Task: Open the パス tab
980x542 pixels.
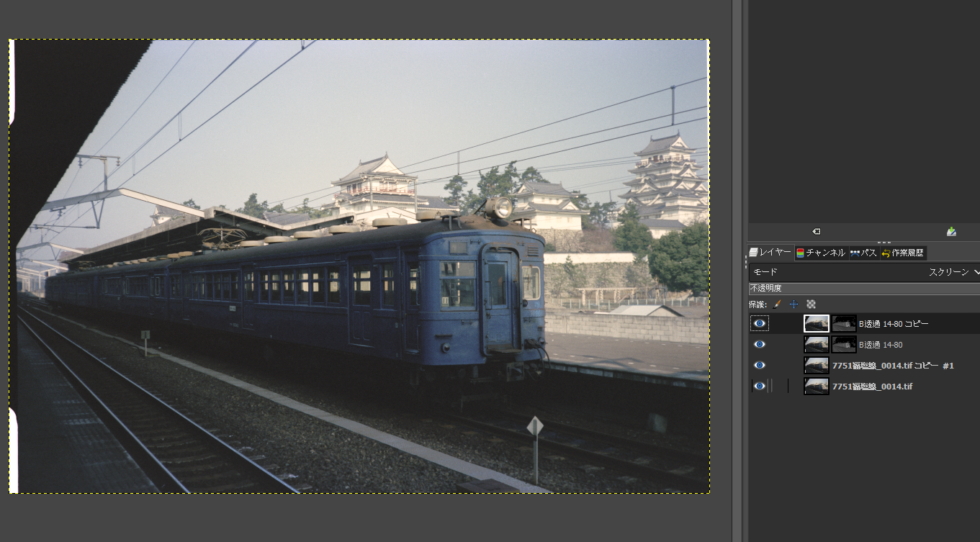Action: [863, 253]
